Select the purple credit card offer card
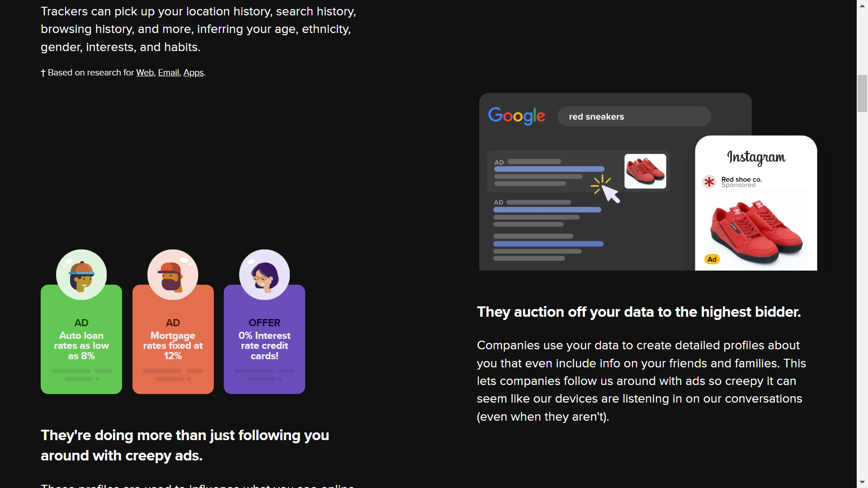This screenshot has height=488, width=868. point(264,339)
